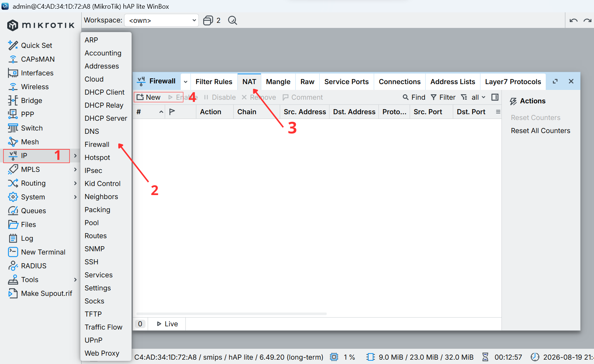The height and width of the screenshot is (364, 594).
Task: Switch to the Connections tab
Action: pyautogui.click(x=400, y=82)
